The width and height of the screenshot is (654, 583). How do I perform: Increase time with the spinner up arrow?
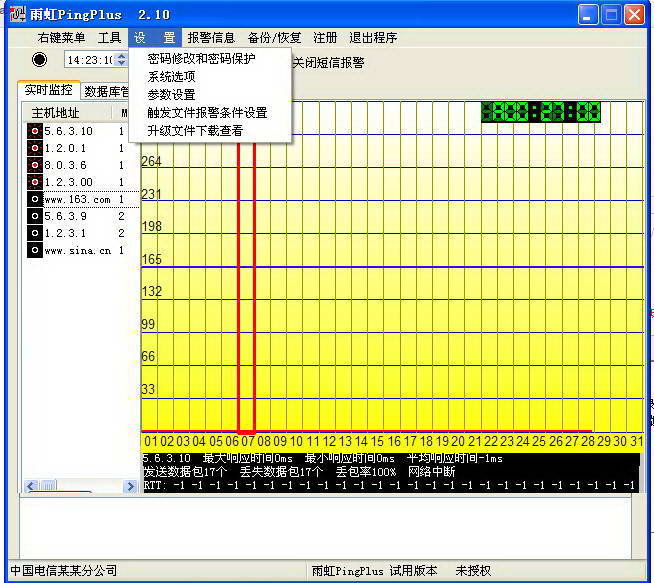click(121, 56)
